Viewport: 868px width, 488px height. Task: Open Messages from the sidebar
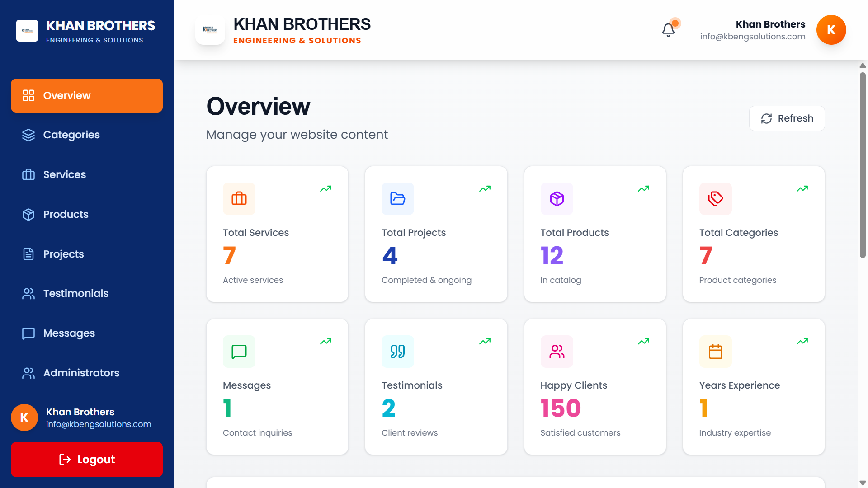pos(87,333)
